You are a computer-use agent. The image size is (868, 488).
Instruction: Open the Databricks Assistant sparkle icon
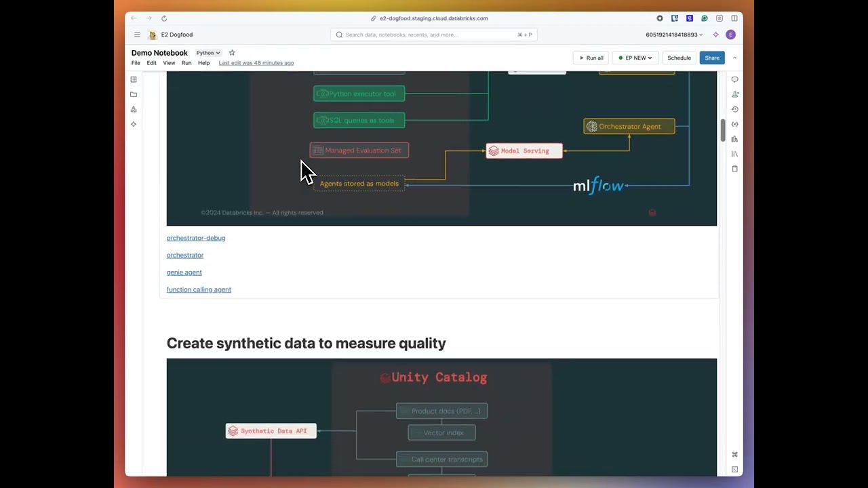tap(715, 35)
